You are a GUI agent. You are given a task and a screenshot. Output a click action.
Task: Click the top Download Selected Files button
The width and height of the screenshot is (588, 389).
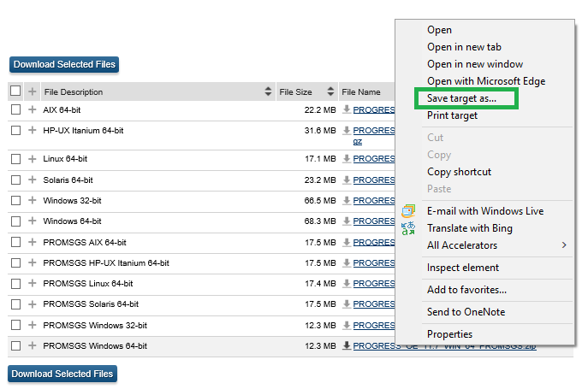point(64,64)
